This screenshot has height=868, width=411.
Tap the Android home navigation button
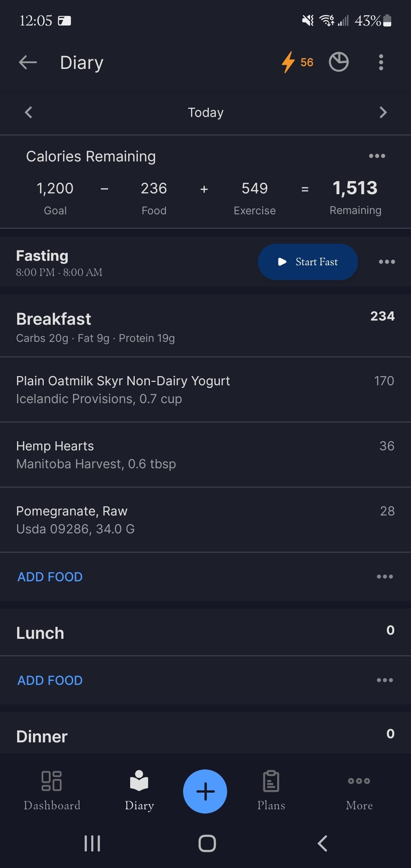(207, 843)
